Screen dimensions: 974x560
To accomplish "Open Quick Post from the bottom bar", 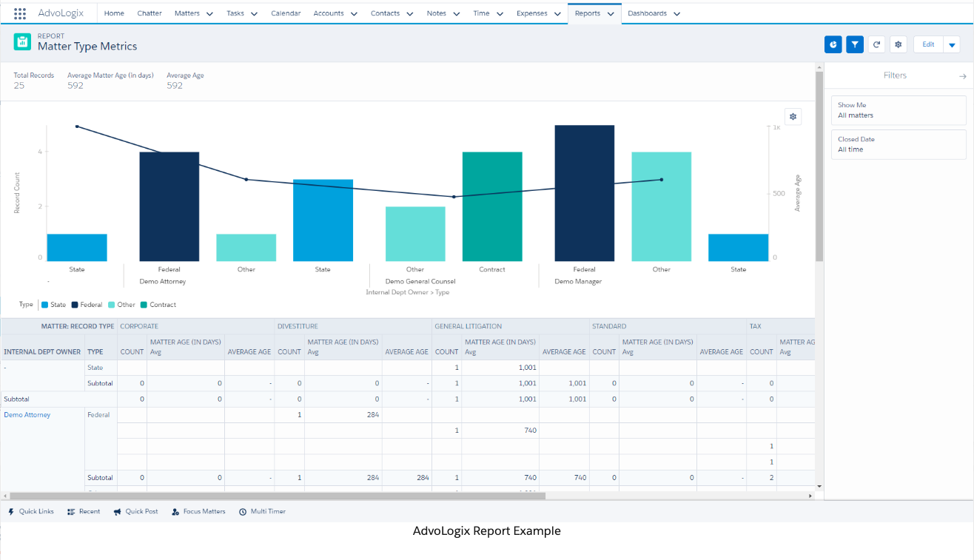I will coord(135,511).
